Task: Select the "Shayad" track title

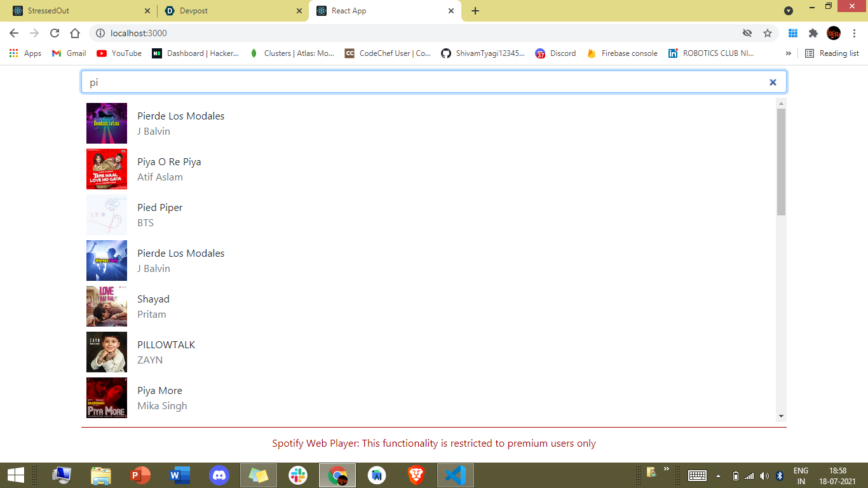Action: click(x=153, y=299)
